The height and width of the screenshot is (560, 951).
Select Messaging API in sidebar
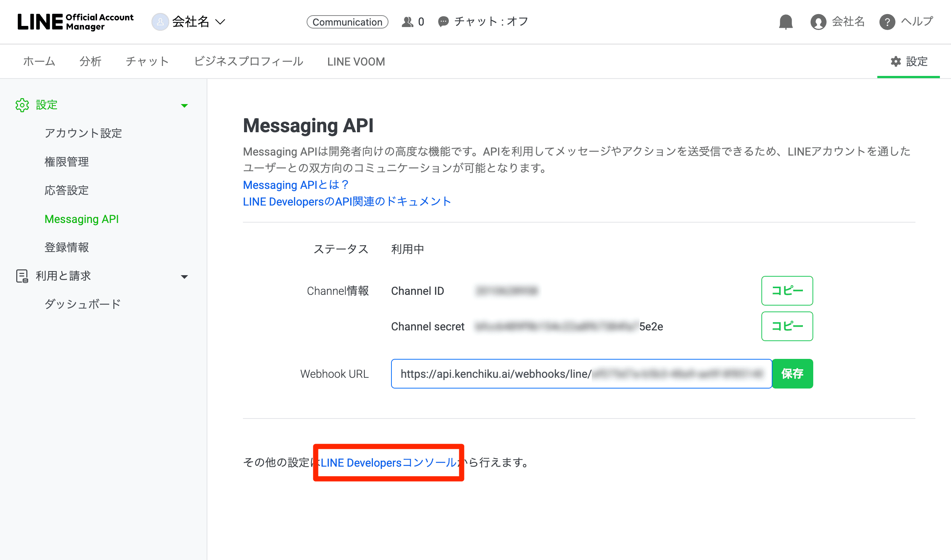pyautogui.click(x=81, y=219)
